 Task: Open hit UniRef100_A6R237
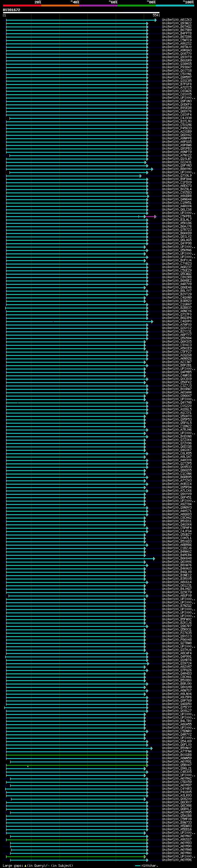click(x=177, y=267)
